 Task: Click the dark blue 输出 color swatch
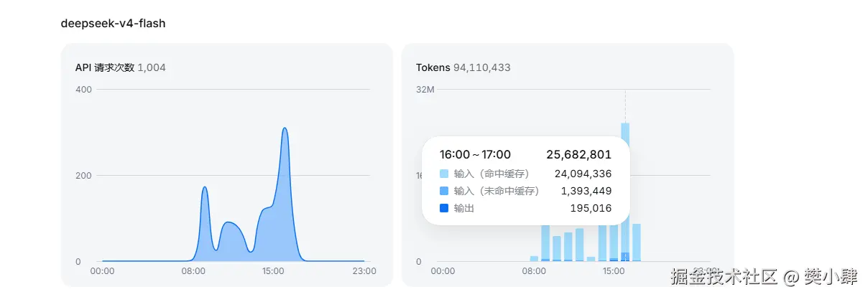point(444,208)
